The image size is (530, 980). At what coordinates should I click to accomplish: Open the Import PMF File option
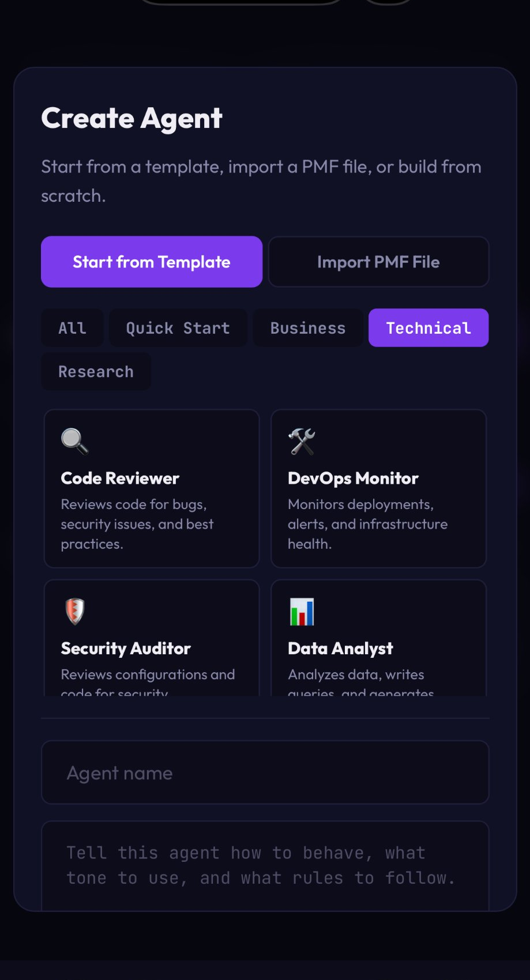click(x=378, y=262)
